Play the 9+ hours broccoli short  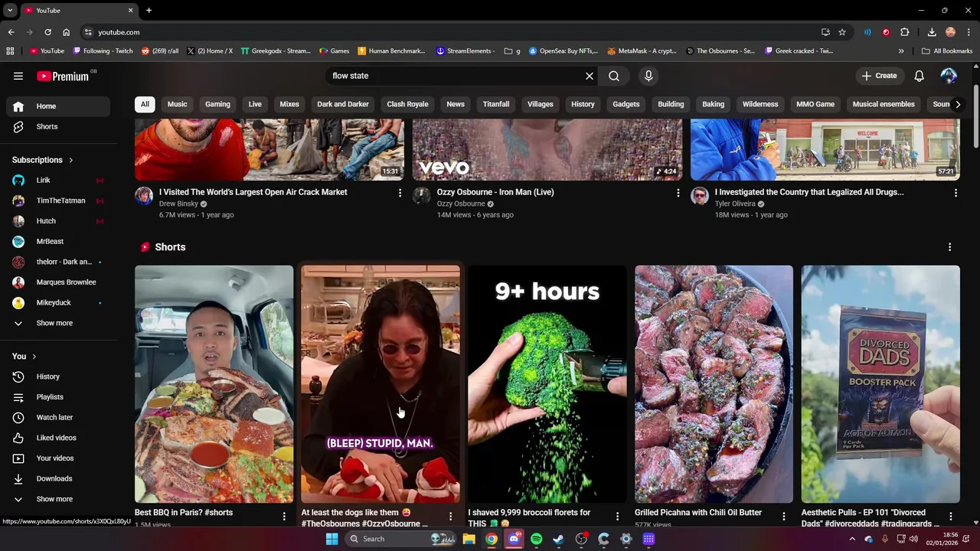(x=547, y=384)
